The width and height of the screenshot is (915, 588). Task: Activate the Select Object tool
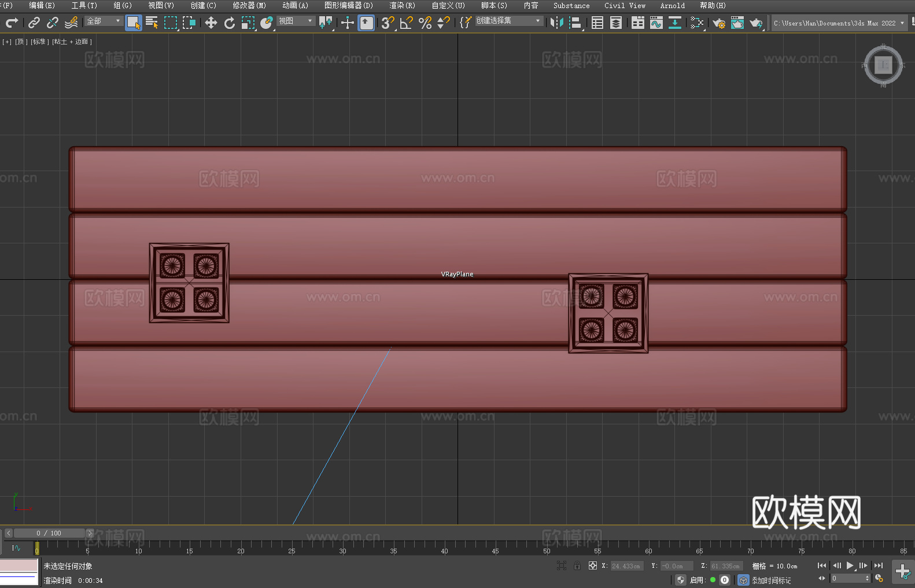[x=134, y=23]
